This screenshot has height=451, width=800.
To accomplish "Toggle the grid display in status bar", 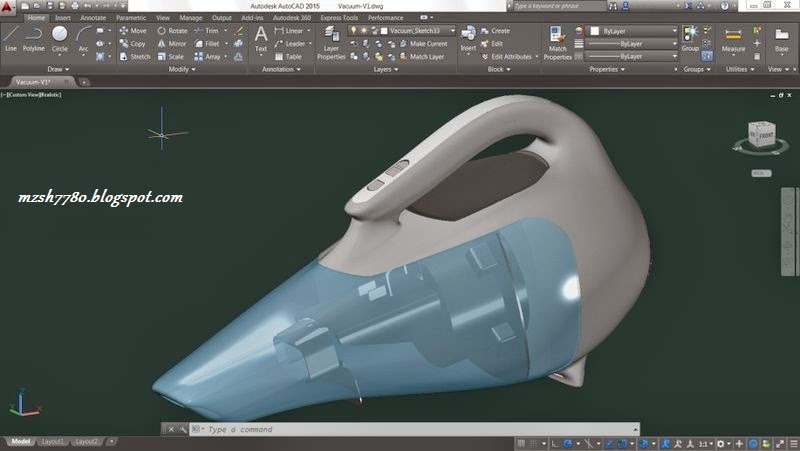I will coord(521,443).
